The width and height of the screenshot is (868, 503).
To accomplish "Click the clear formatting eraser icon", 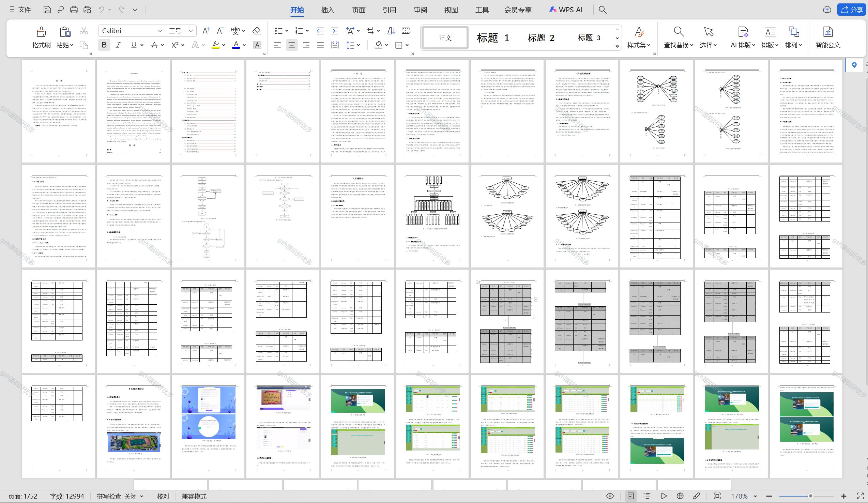I will [x=256, y=31].
